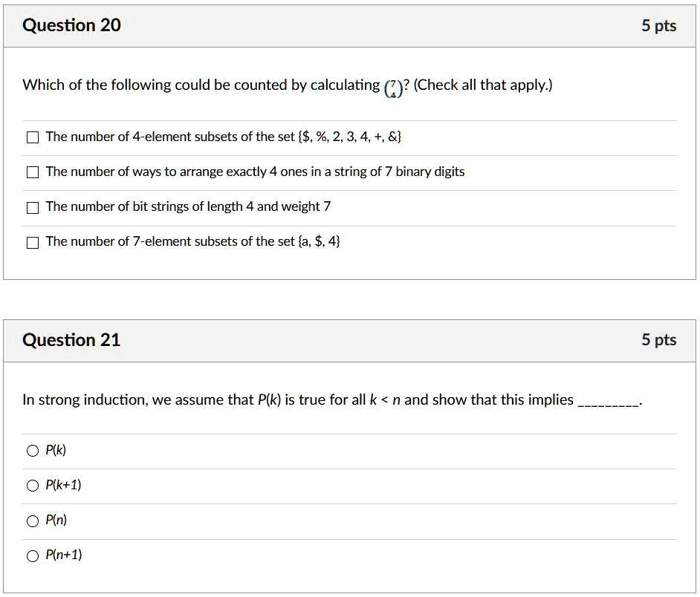Screen dimensions: 700x597
Task: Select the P(n) radio button
Action: (33, 521)
